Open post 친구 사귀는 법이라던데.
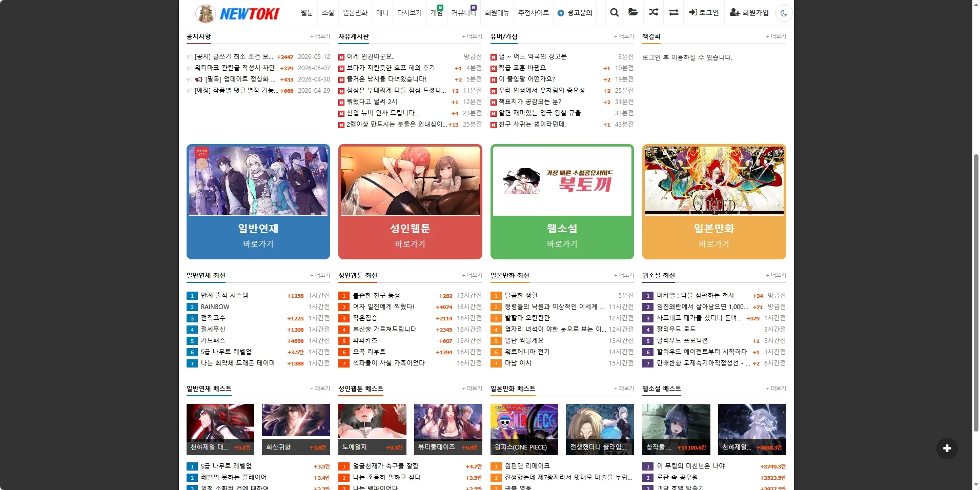Image resolution: width=980 pixels, height=490 pixels. [532, 124]
